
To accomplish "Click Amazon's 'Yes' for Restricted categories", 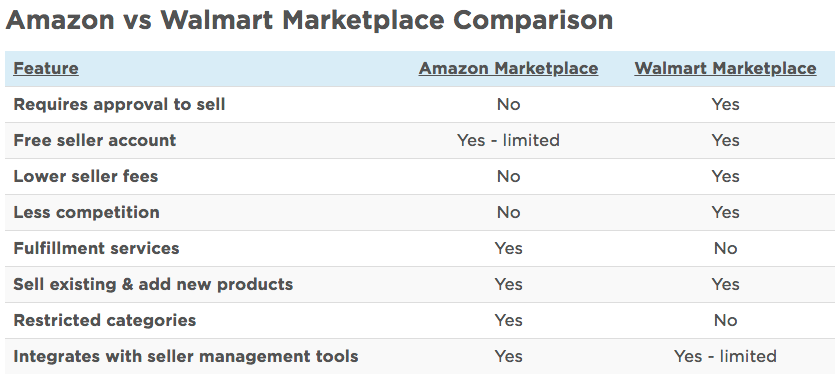I will (508, 320).
